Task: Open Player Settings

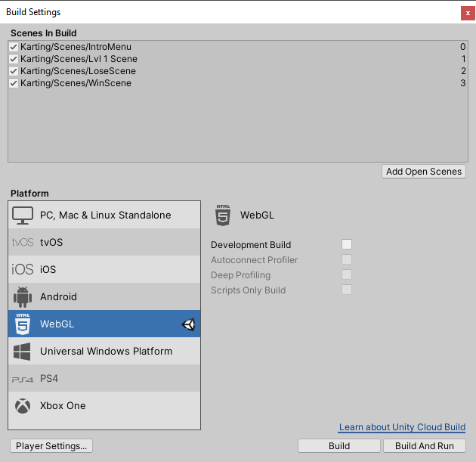Action: pyautogui.click(x=51, y=446)
